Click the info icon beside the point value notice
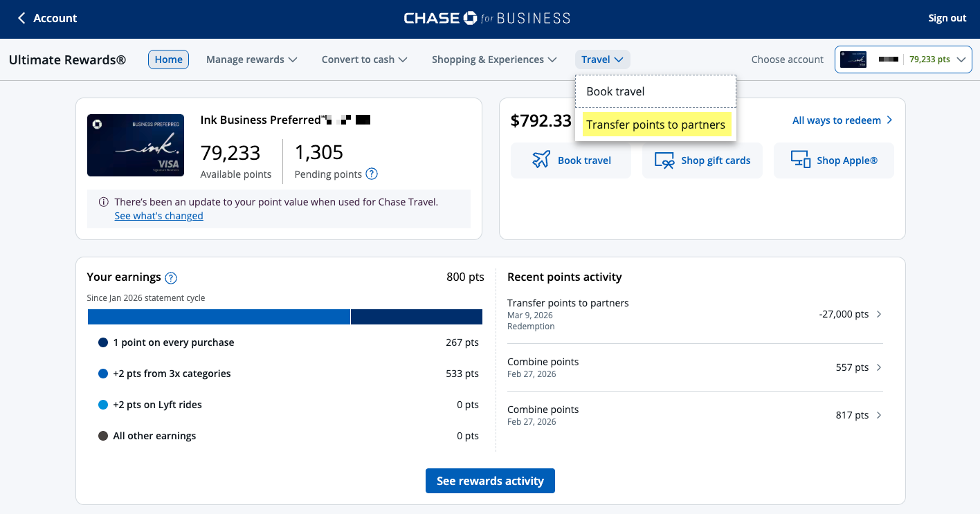980x514 pixels. click(x=104, y=202)
